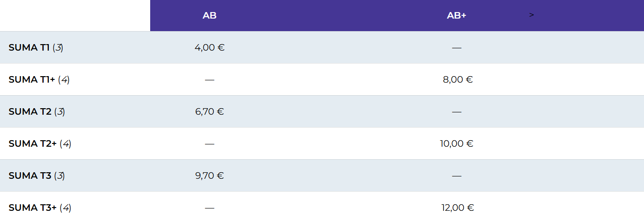Click the SUMA T3+ row label
This screenshot has width=644, height=221.
tap(40, 208)
